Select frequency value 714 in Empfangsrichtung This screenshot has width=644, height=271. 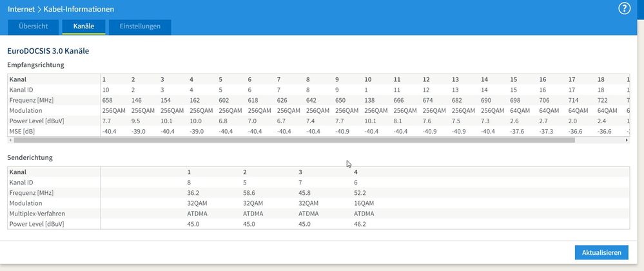[x=573, y=100]
